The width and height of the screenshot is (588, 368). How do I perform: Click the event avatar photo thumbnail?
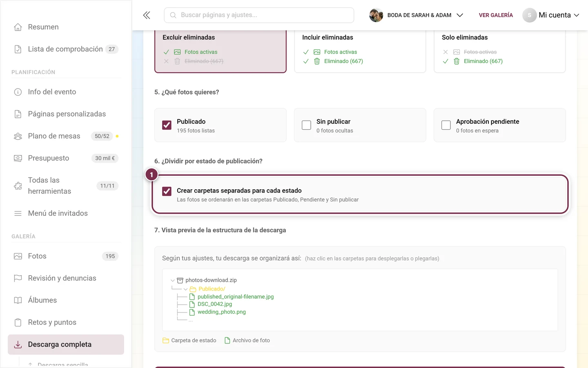[376, 15]
